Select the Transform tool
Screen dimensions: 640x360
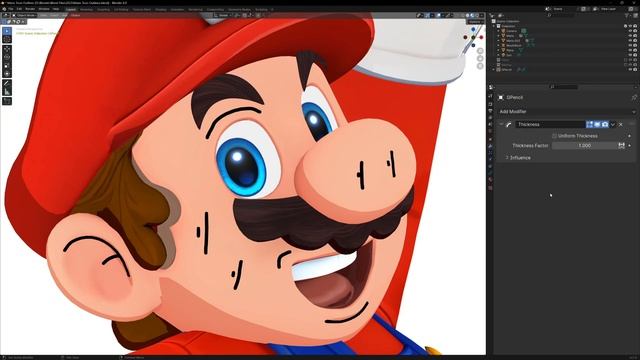[x=7, y=73]
